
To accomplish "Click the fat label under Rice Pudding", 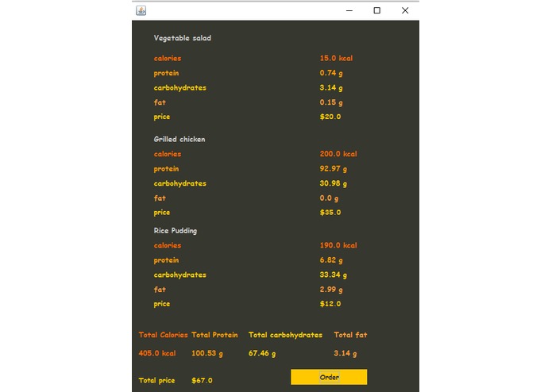I will (x=160, y=290).
